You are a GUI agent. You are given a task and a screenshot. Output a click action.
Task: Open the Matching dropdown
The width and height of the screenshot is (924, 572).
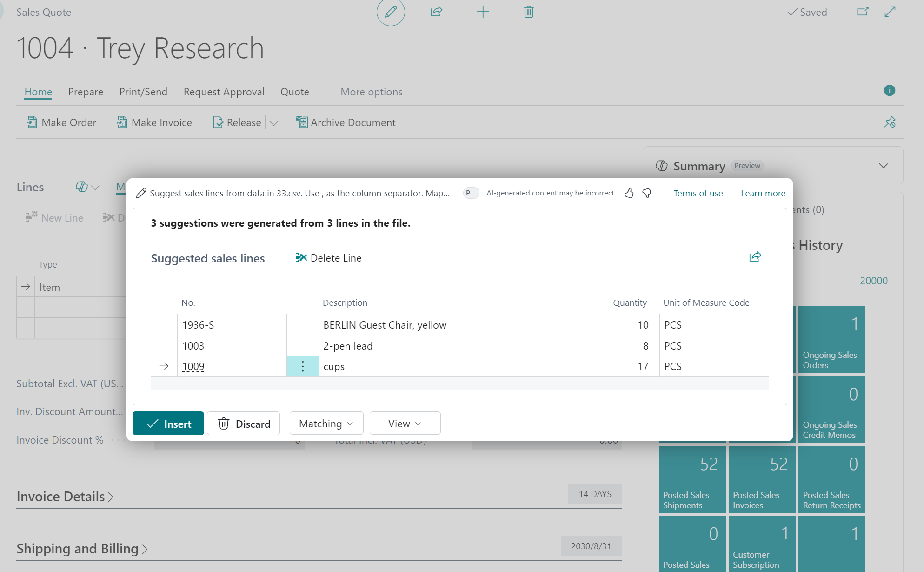click(326, 424)
